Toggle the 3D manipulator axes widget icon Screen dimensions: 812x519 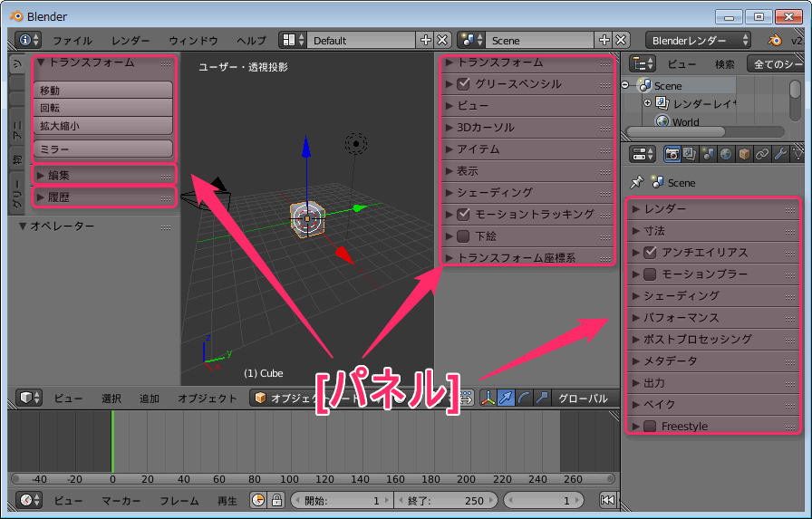[488, 398]
